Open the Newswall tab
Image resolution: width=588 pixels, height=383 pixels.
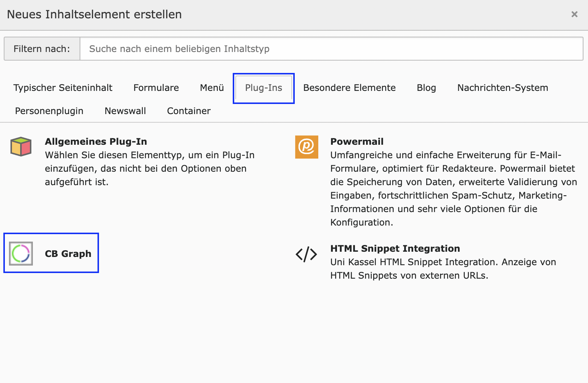[125, 111]
